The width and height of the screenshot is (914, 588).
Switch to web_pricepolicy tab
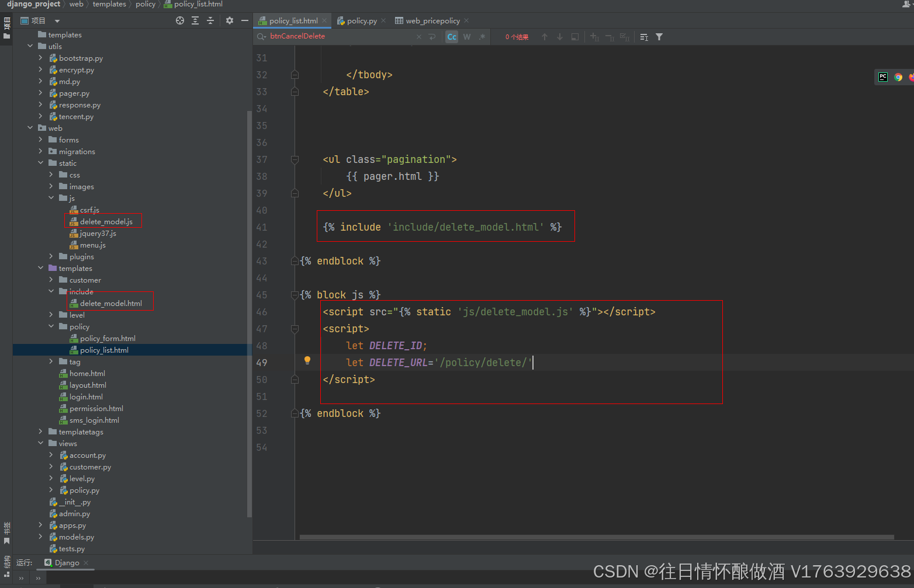pyautogui.click(x=432, y=20)
